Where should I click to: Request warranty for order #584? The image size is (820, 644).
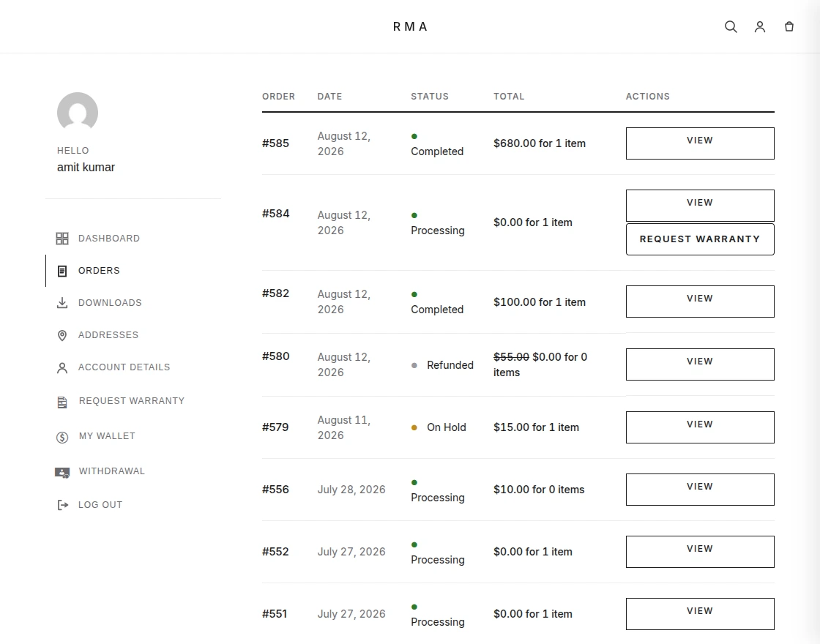tap(700, 239)
